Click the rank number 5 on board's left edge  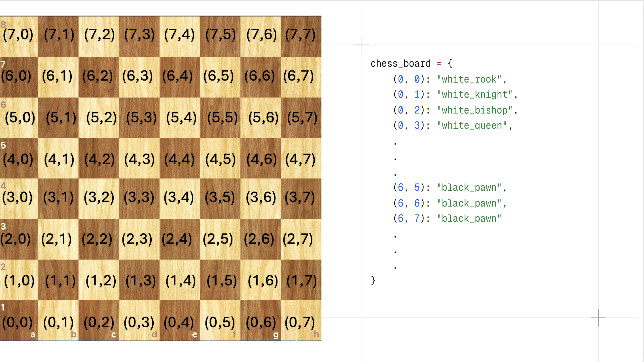pos(3,146)
